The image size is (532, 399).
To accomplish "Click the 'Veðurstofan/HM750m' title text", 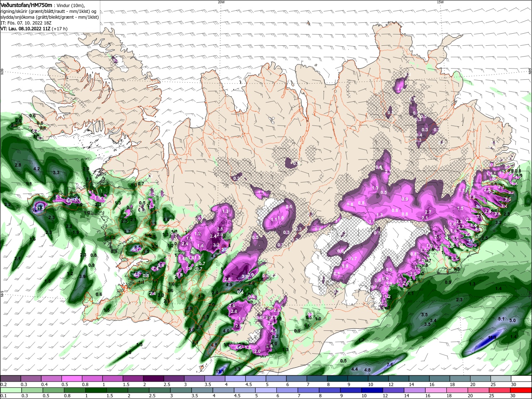I will coord(26,5).
